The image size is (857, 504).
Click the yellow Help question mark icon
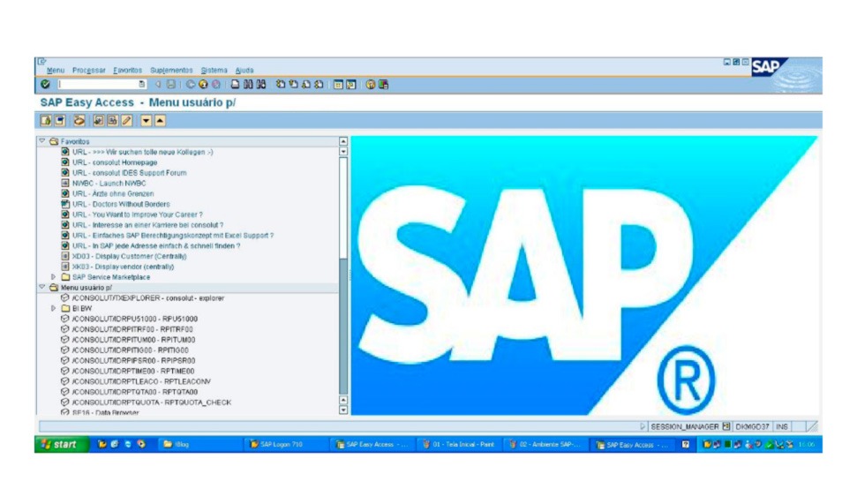click(x=371, y=84)
